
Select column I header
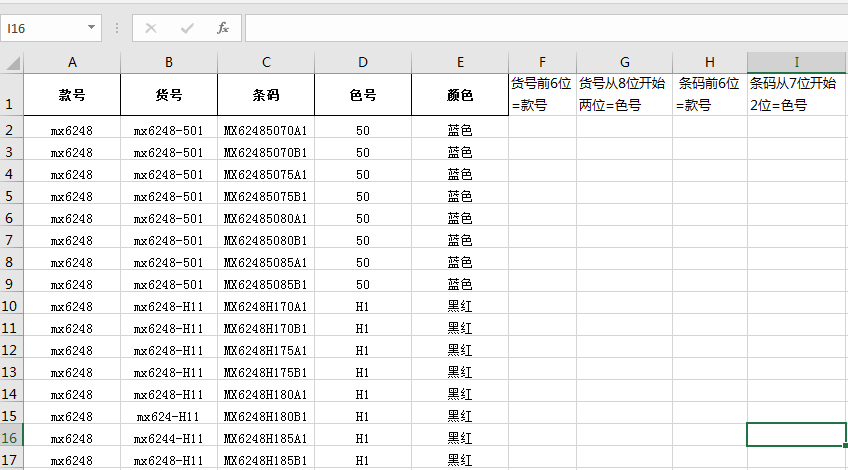tap(797, 63)
